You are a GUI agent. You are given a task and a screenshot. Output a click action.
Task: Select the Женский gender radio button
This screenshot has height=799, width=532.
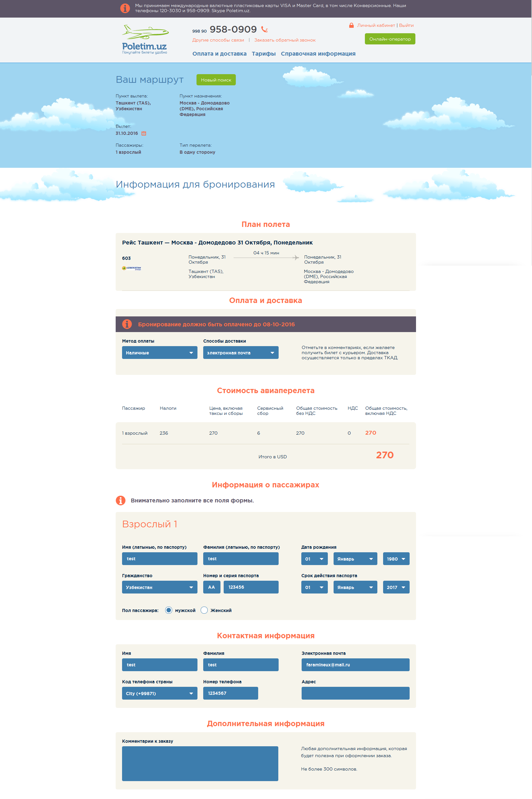204,610
